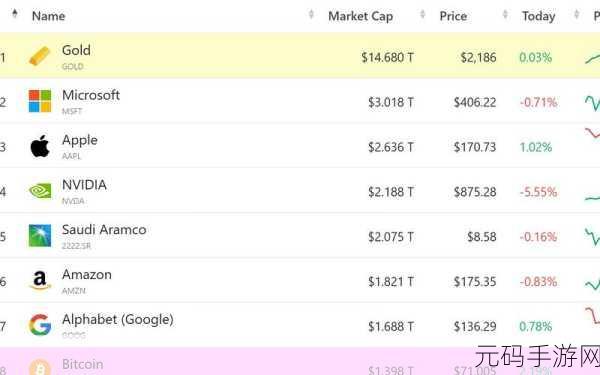600x375 pixels.
Task: Sort the table by Name column
Action: point(49,16)
